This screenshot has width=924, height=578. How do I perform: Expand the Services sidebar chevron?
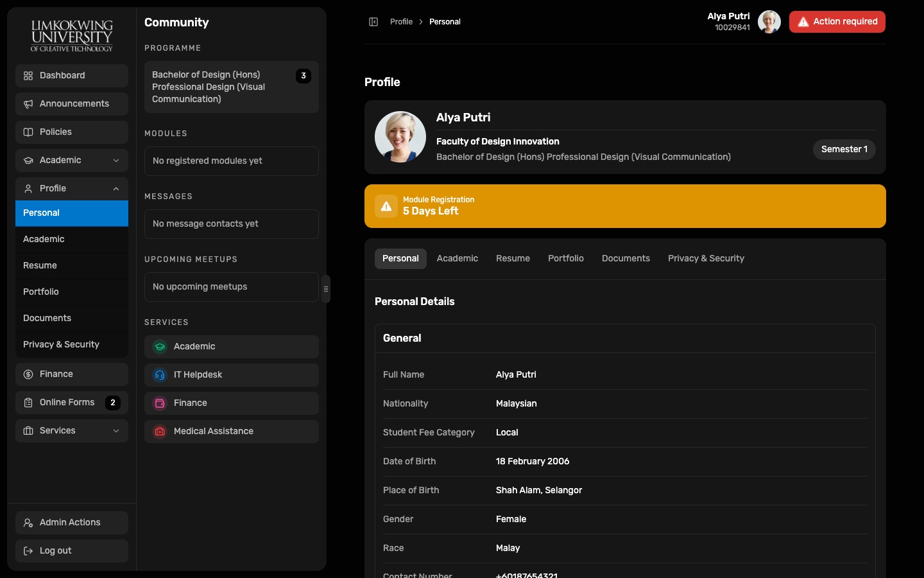click(116, 431)
